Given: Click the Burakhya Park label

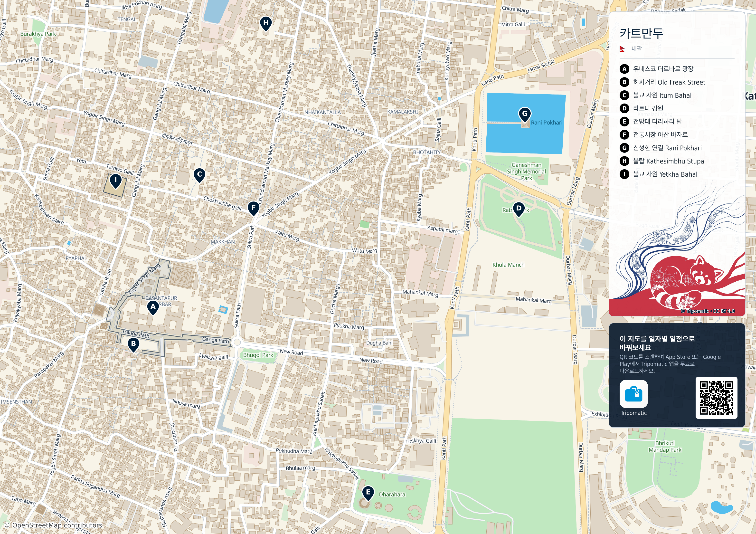Looking at the screenshot, I should pos(38,34).
